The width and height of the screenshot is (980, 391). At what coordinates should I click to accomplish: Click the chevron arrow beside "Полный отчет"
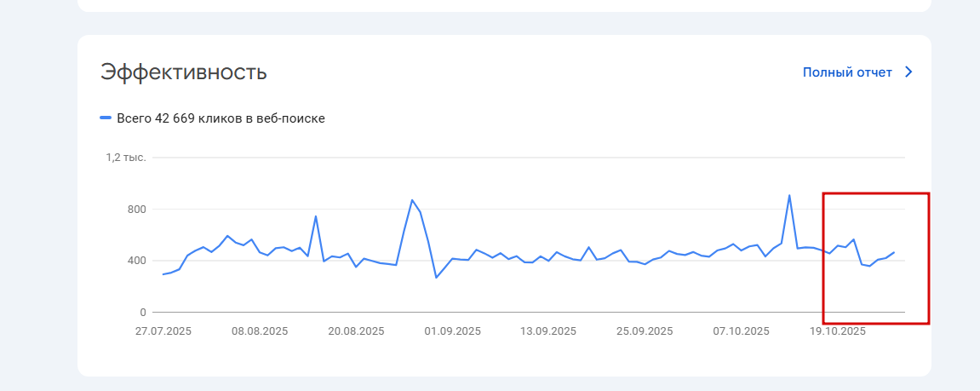pyautogui.click(x=908, y=72)
